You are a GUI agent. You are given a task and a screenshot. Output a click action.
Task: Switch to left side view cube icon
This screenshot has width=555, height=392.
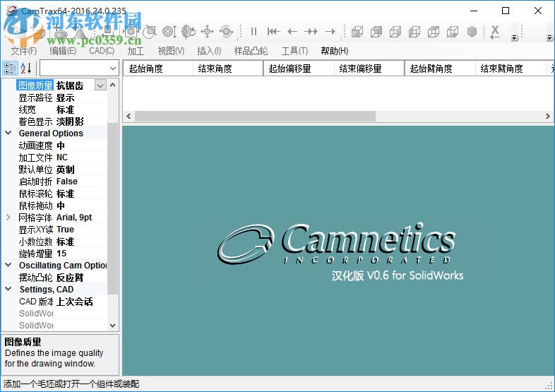(414, 32)
